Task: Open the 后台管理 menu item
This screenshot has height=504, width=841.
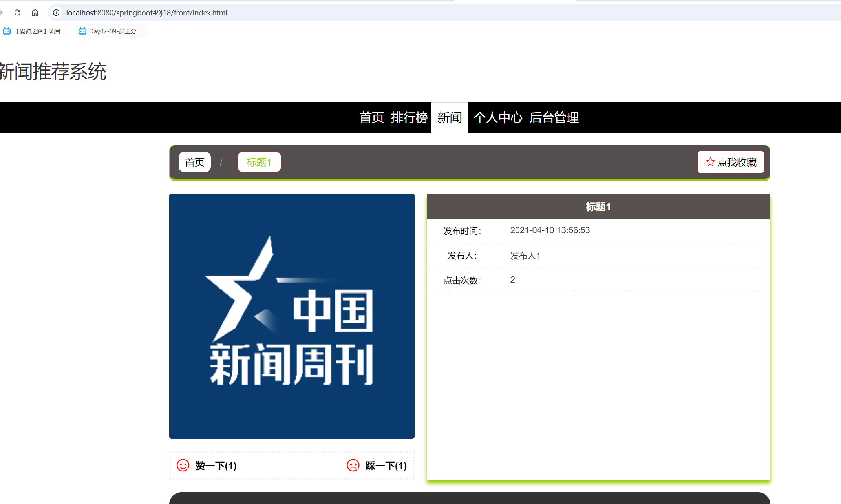Action: tap(554, 117)
